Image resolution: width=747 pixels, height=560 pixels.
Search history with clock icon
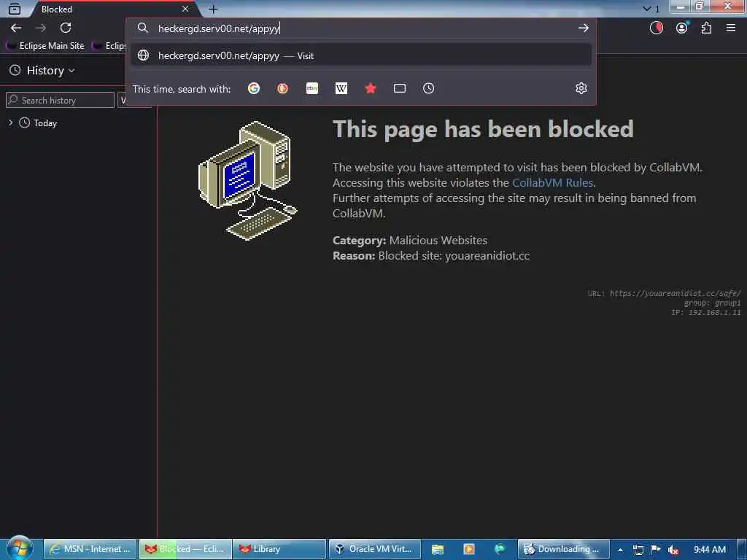pyautogui.click(x=429, y=88)
